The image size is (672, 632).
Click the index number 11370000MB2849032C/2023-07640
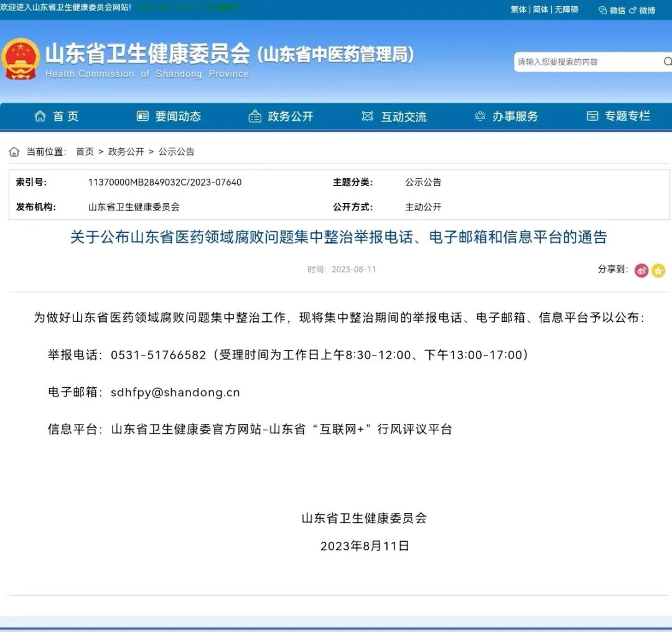click(x=165, y=182)
